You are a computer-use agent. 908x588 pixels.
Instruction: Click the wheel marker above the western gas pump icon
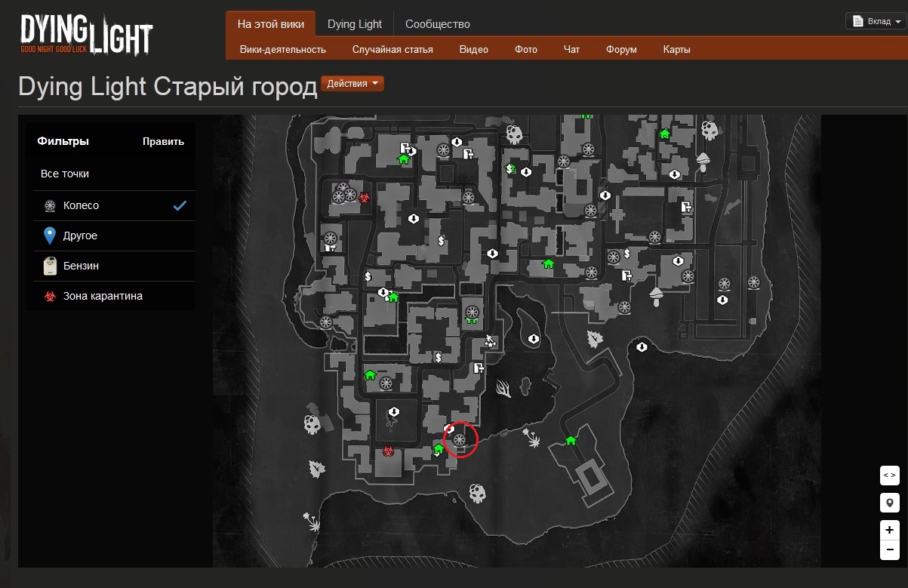tap(330, 238)
